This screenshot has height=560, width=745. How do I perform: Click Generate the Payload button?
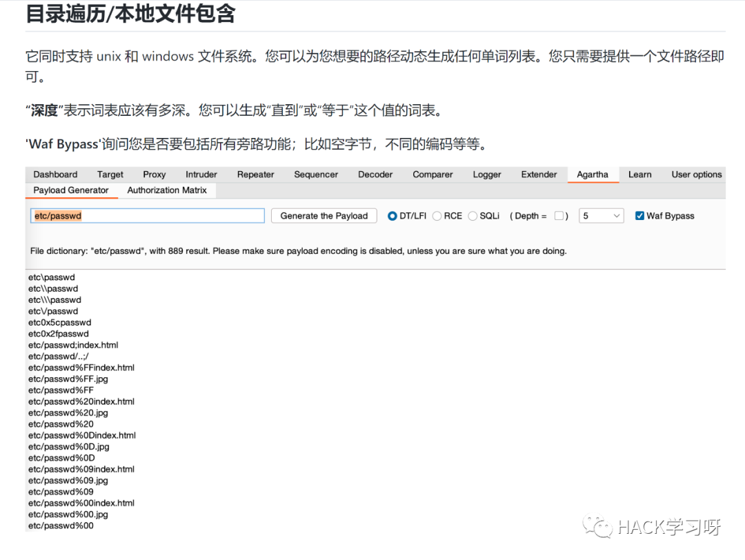pos(324,216)
